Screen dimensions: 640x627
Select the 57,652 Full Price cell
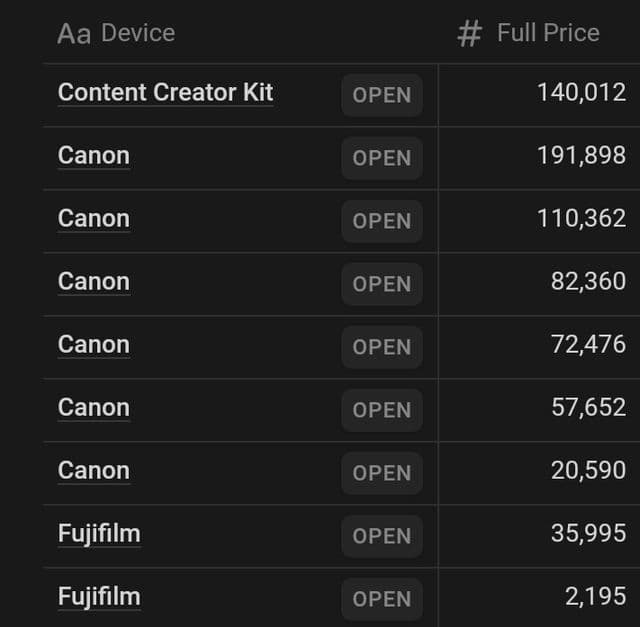tap(539, 410)
